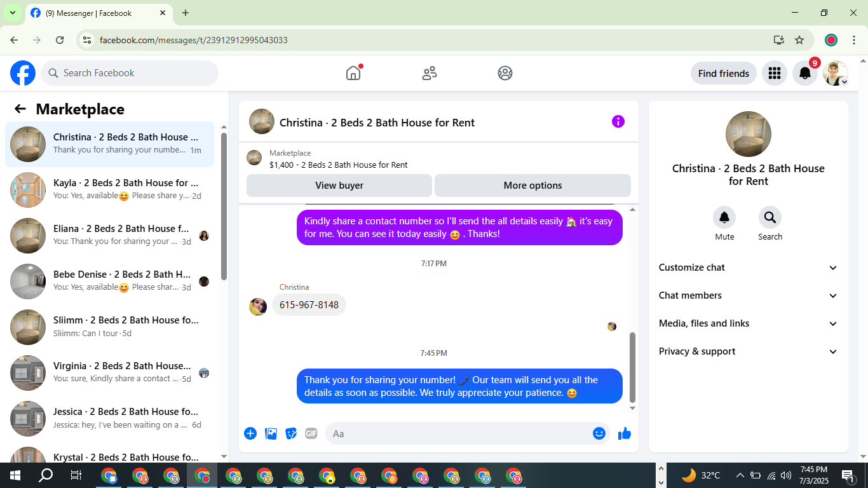The width and height of the screenshot is (868, 488).
Task: Open Kayla conversation in the list
Action: [x=110, y=190]
